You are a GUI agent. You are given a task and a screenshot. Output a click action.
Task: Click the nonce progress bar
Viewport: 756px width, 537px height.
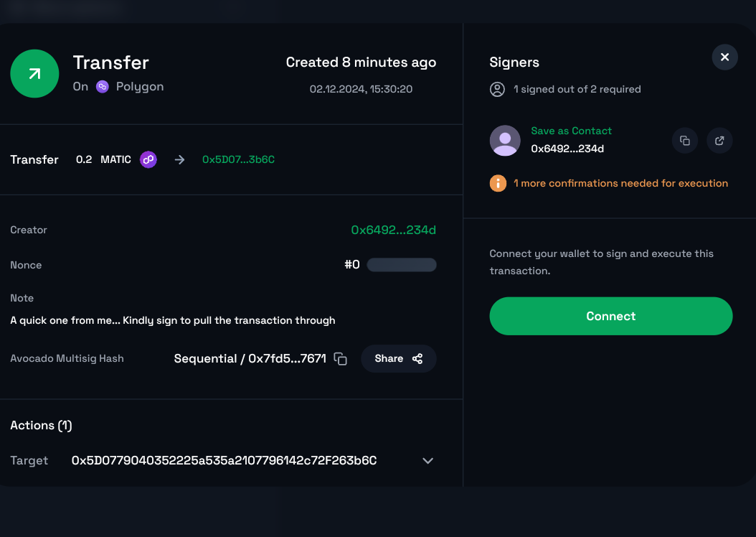pos(402,266)
